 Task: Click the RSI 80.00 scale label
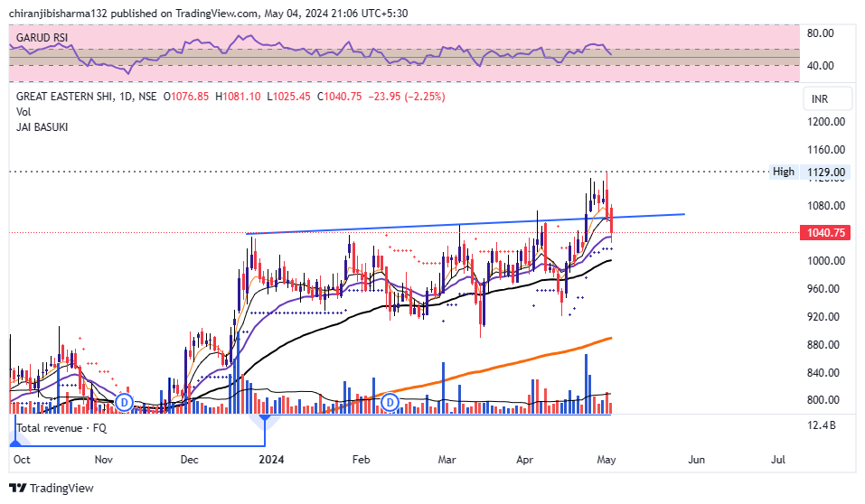[x=821, y=33]
